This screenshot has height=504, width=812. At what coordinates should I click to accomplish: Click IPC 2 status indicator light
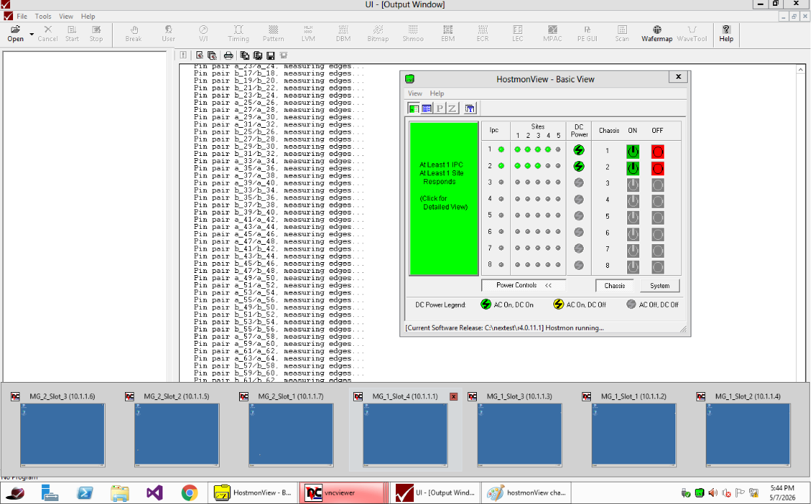click(501, 166)
